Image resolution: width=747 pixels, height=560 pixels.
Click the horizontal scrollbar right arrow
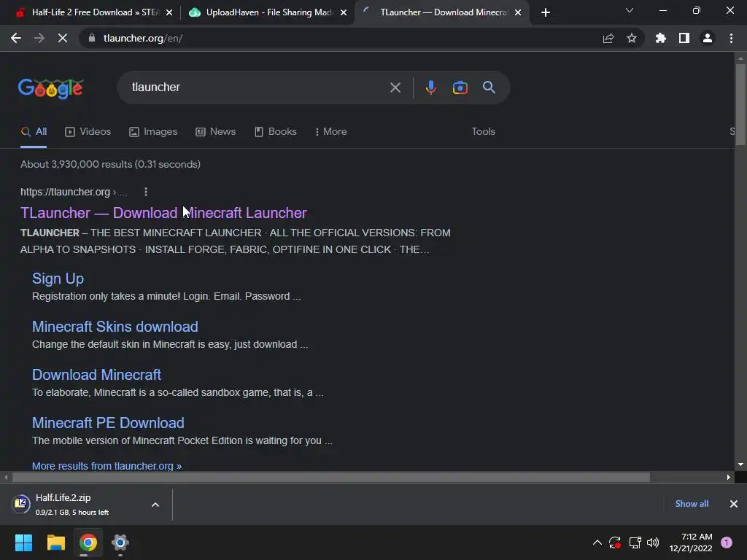pos(729,477)
